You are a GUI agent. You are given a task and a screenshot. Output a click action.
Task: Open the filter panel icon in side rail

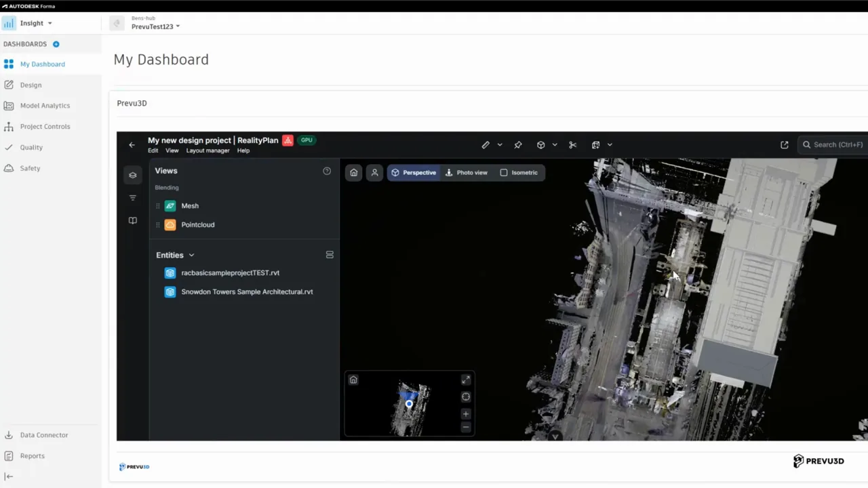pyautogui.click(x=133, y=198)
